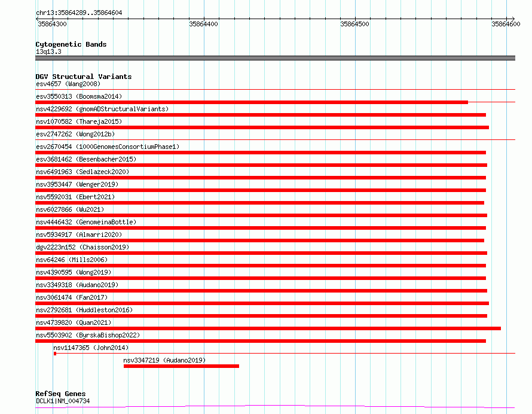Click the DCLK1|NM_004734 gene label
This screenshot has height=414, width=532.
[x=63, y=401]
